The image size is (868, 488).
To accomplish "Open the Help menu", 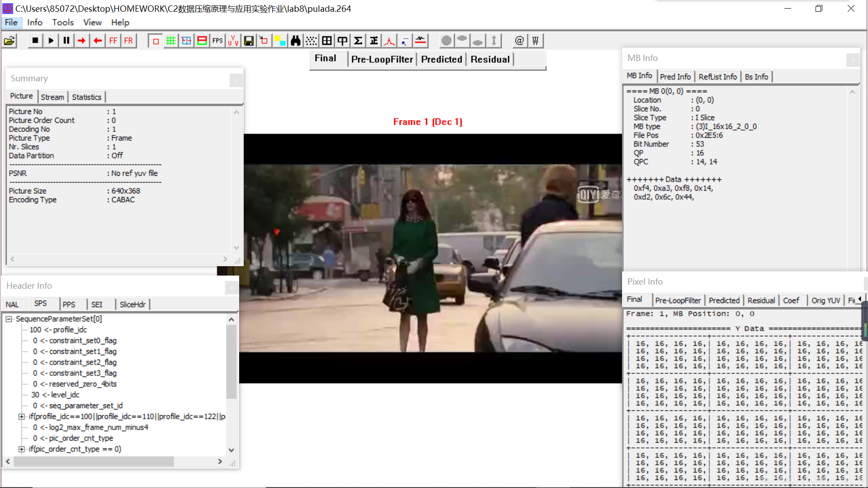I will pos(120,22).
